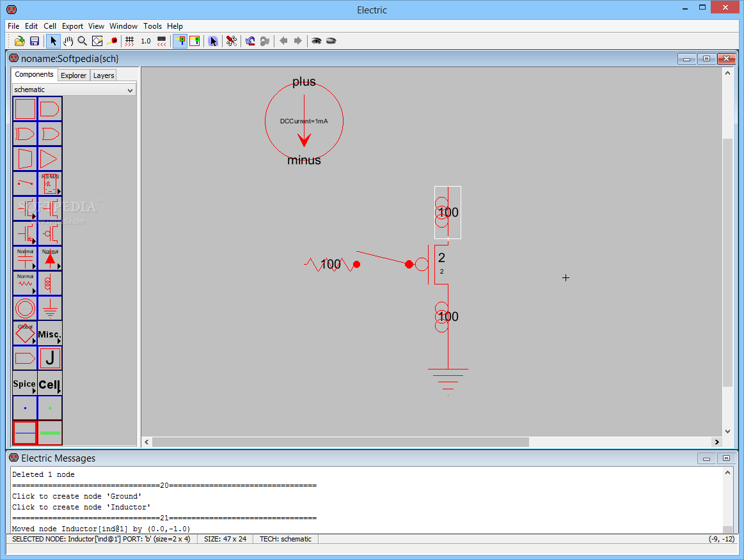
Task: Pick the outline edit tool
Action: (x=97, y=42)
